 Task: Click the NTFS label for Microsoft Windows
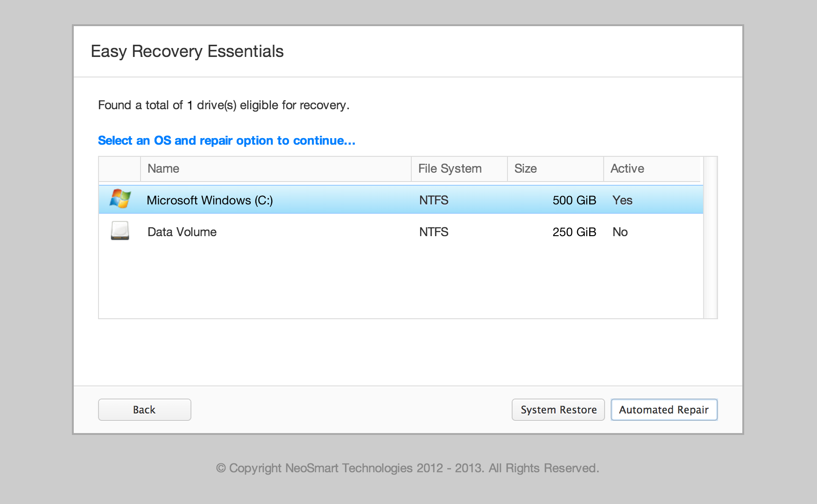click(433, 200)
